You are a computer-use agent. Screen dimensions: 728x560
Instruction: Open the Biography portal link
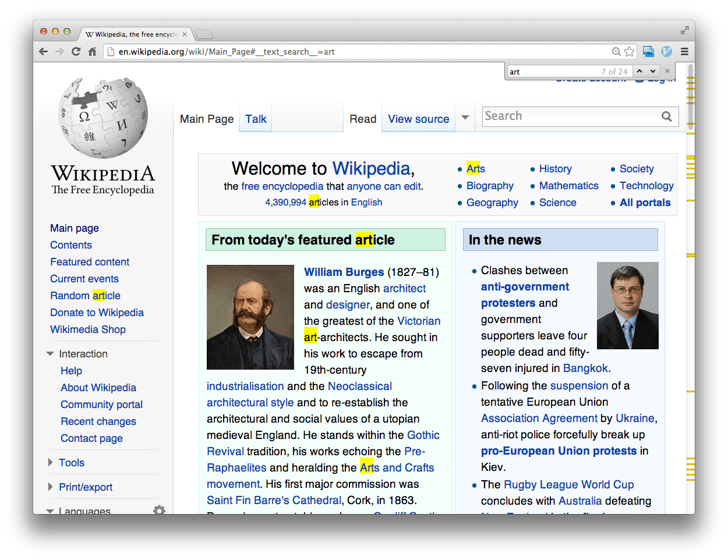[x=490, y=186]
